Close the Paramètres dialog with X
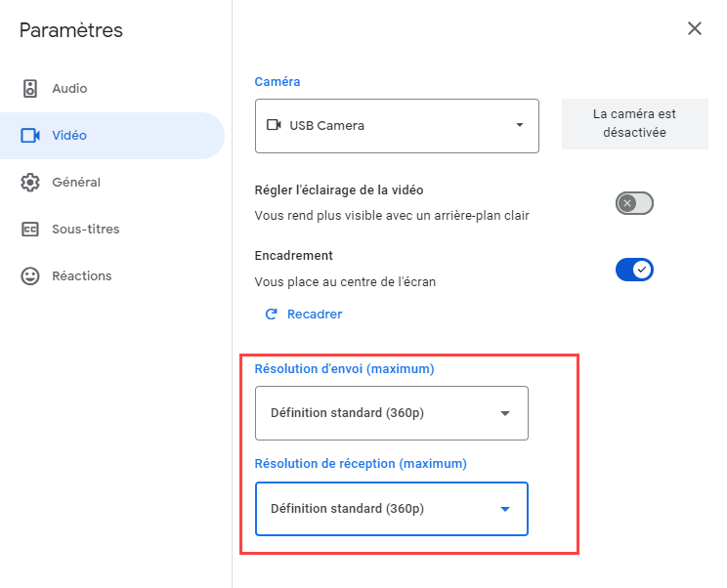Image resolution: width=727 pixels, height=588 pixels. click(695, 28)
